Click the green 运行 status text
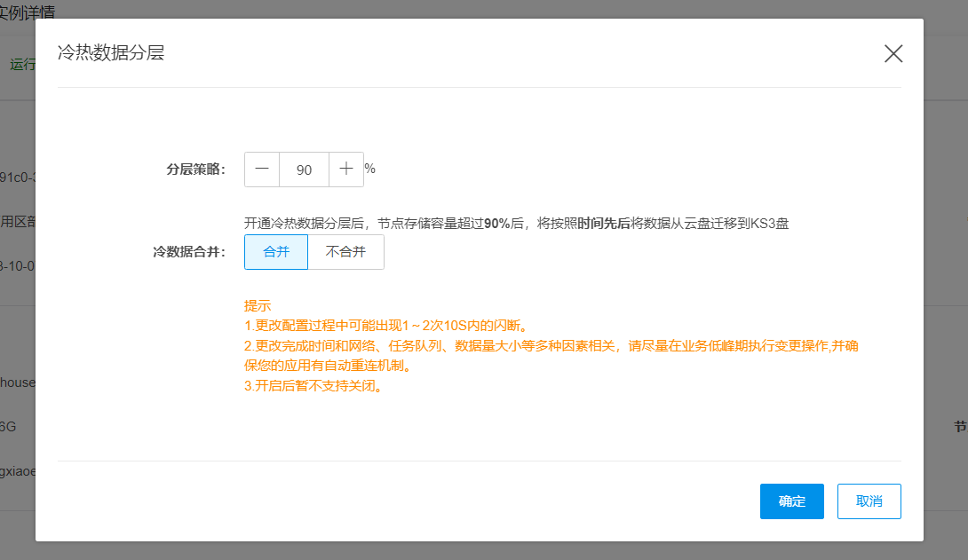The image size is (968, 560). (22, 64)
